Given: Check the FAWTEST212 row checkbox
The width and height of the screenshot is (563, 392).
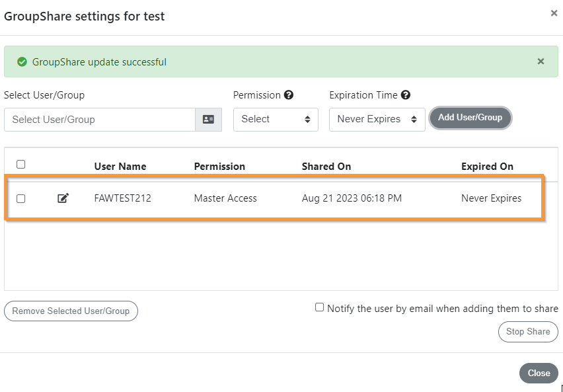Looking at the screenshot, I should coord(21,198).
